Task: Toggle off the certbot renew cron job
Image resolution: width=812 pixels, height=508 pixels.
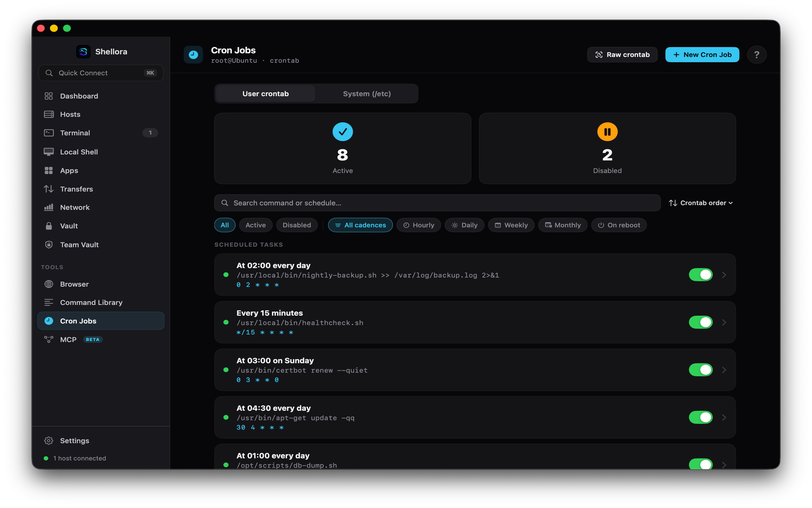Action: pyautogui.click(x=701, y=370)
